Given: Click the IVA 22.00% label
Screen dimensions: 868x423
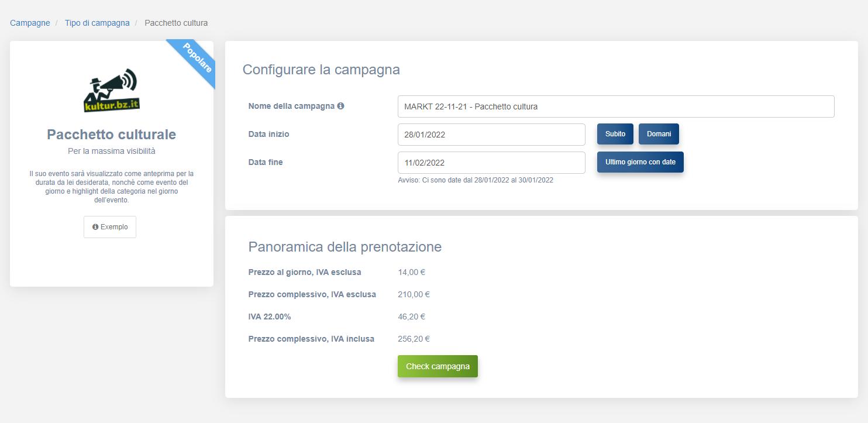Looking at the screenshot, I should click(x=270, y=317).
